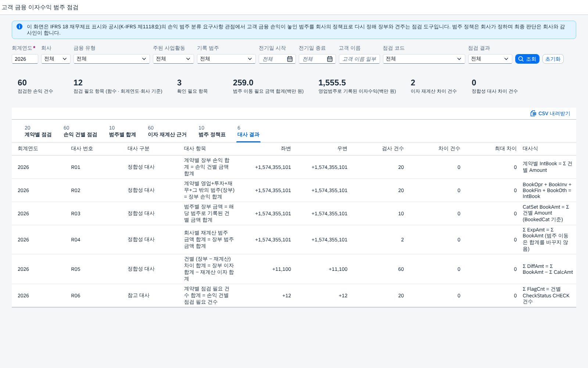Viewport: 588px width, 368px height.
Task: Click the 초기화 reset button
Action: tap(553, 59)
